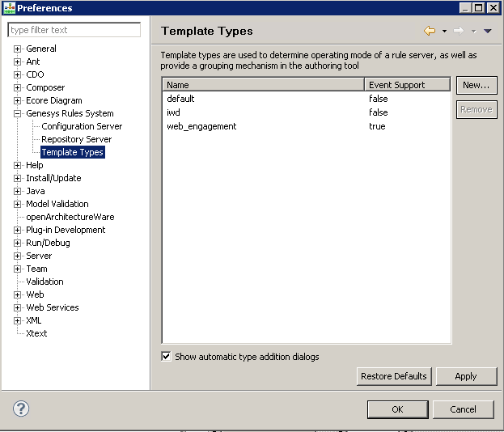Select Configuration Server preference page
Screen dimensions: 504x432
pos(82,126)
